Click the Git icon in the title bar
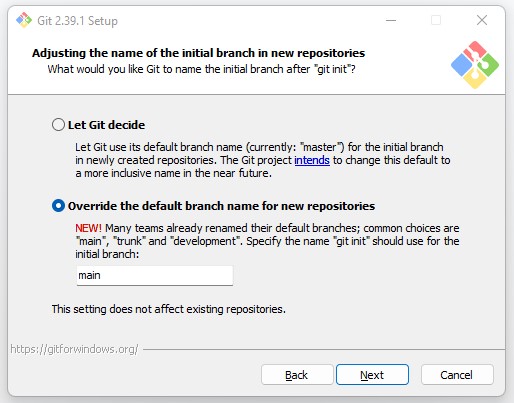514x403 pixels. (x=24, y=20)
